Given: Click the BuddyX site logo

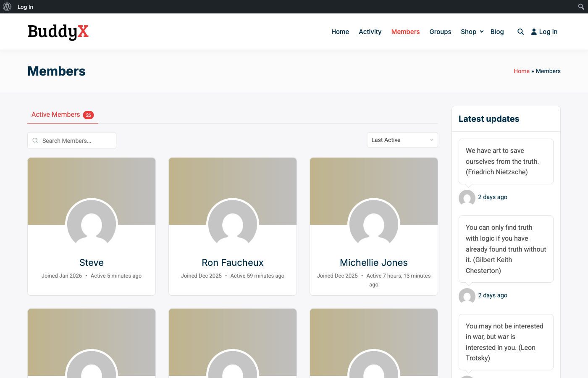Looking at the screenshot, I should [58, 32].
